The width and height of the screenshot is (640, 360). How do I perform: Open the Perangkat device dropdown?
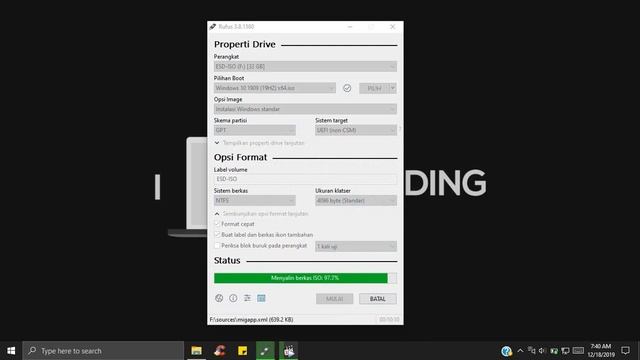pos(305,67)
